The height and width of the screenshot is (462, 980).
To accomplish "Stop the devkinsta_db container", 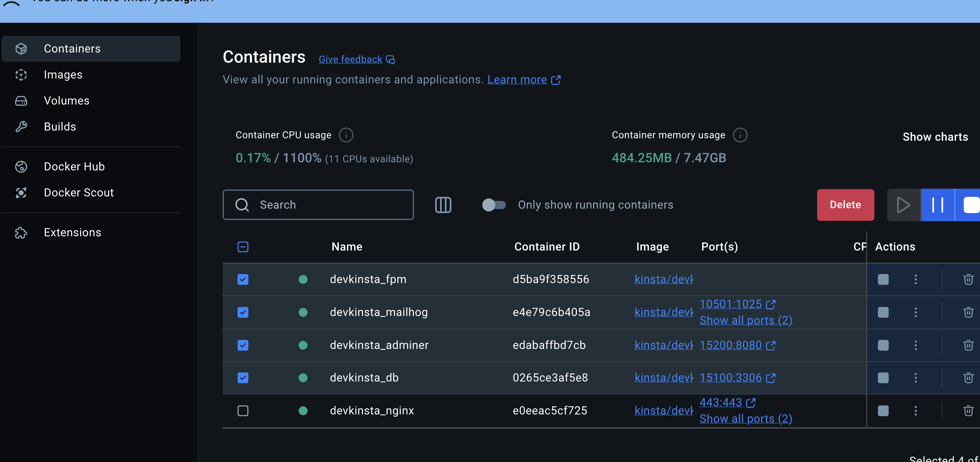I will point(883,378).
